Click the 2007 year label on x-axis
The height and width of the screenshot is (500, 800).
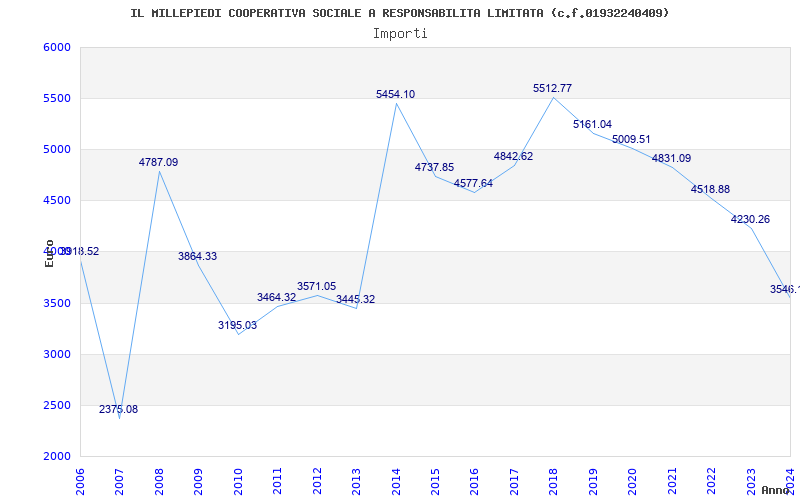pyautogui.click(x=119, y=478)
